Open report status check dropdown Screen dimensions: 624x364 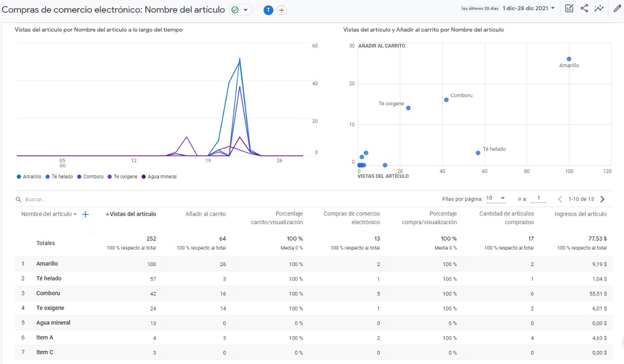click(240, 10)
